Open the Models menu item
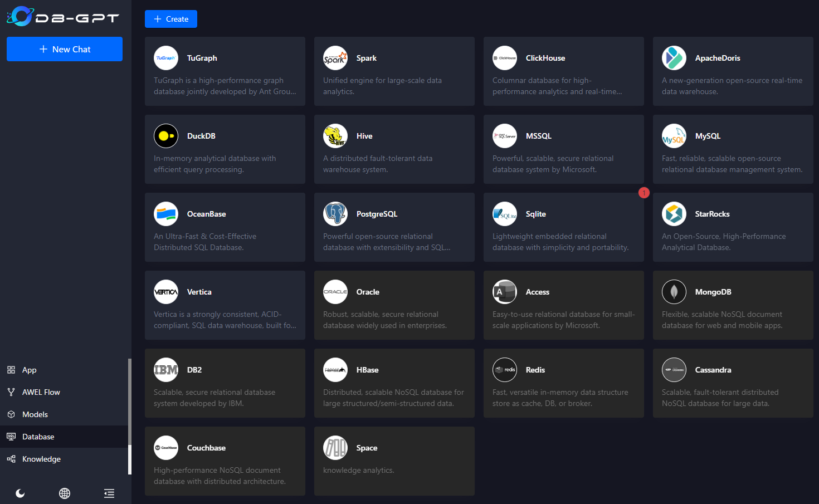The height and width of the screenshot is (504, 819). [x=65, y=414]
